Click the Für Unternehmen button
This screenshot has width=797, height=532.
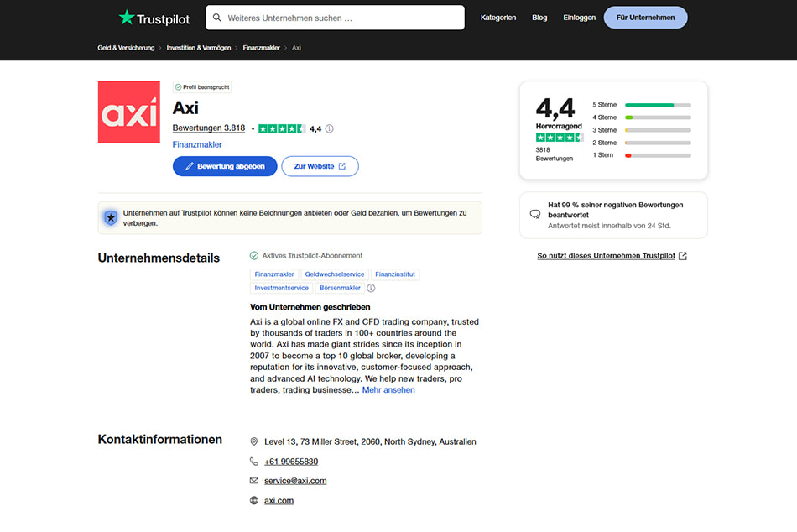[x=645, y=18]
